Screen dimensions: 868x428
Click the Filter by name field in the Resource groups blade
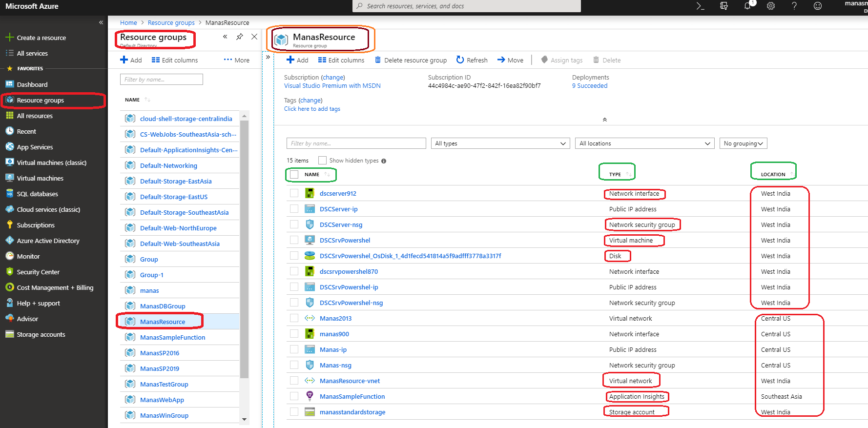click(162, 79)
